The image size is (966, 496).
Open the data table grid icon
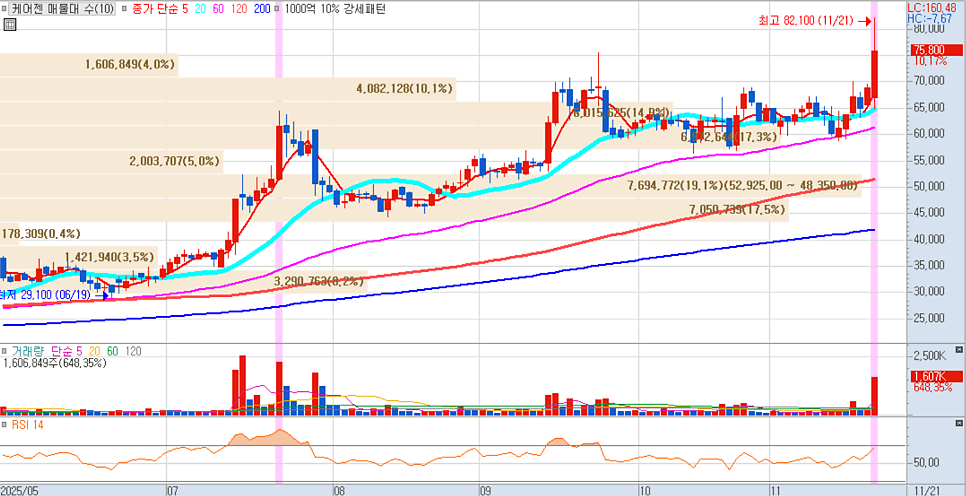point(9,25)
